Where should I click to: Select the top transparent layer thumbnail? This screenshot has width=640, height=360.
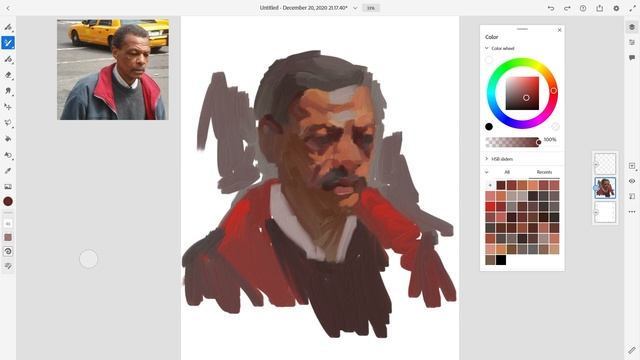click(605, 164)
